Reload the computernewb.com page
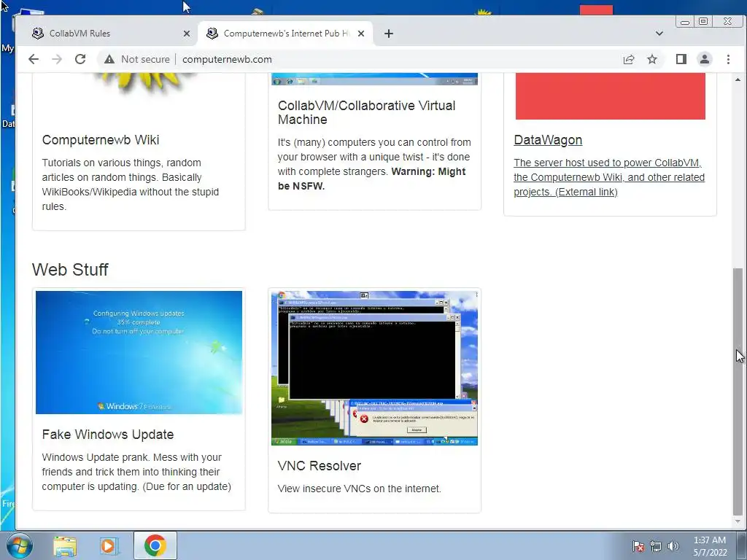This screenshot has height=560, width=747. click(80, 59)
